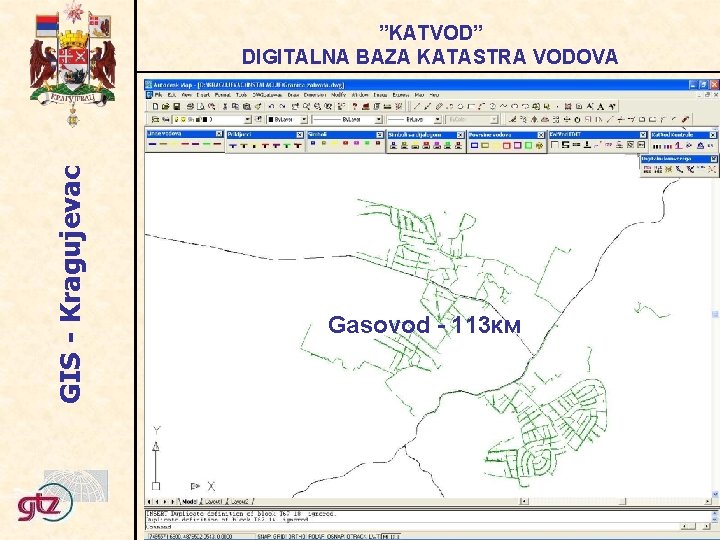Open the ByLayer linetype dropdown
This screenshot has width=720, height=540.
point(378,120)
